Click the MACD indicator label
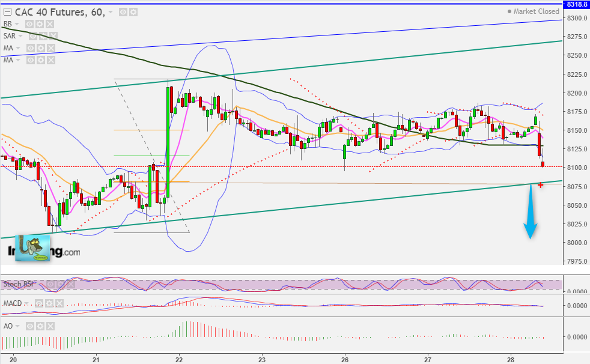Image resolution: width=590 pixels, height=364 pixels. pyautogui.click(x=13, y=303)
